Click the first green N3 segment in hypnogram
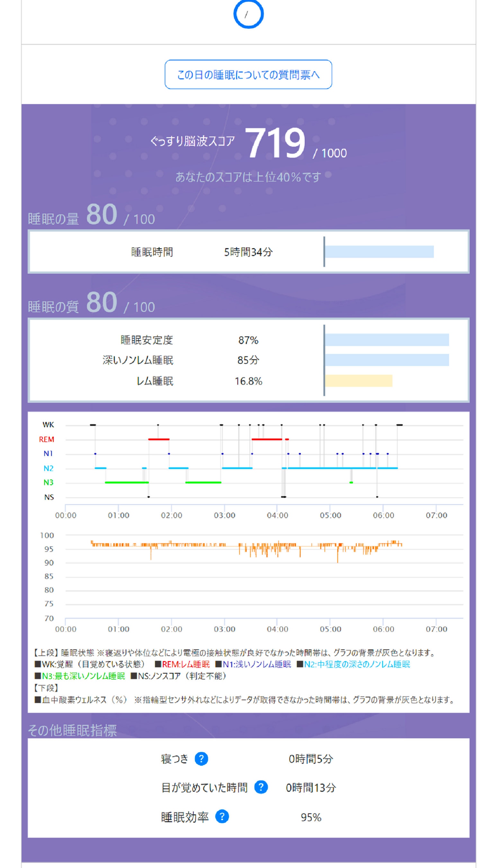This screenshot has height=868, width=490. 127,483
